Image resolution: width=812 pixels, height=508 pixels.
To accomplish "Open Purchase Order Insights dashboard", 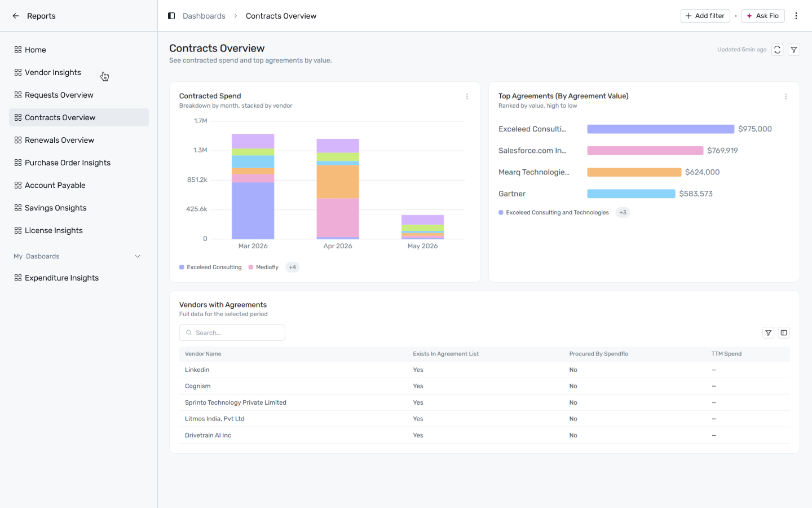I will (79, 163).
